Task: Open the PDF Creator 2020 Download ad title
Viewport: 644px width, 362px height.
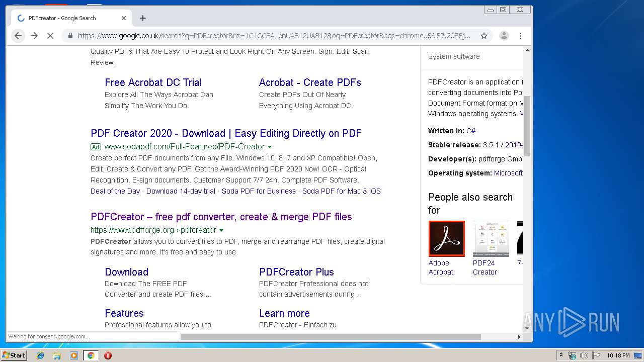Action: click(226, 133)
